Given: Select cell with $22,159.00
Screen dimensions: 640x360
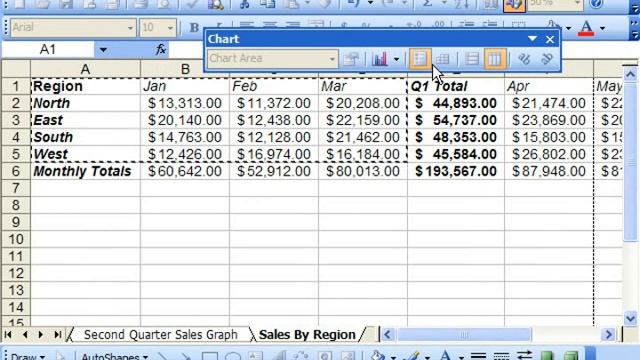Looking at the screenshot, I should tap(363, 120).
